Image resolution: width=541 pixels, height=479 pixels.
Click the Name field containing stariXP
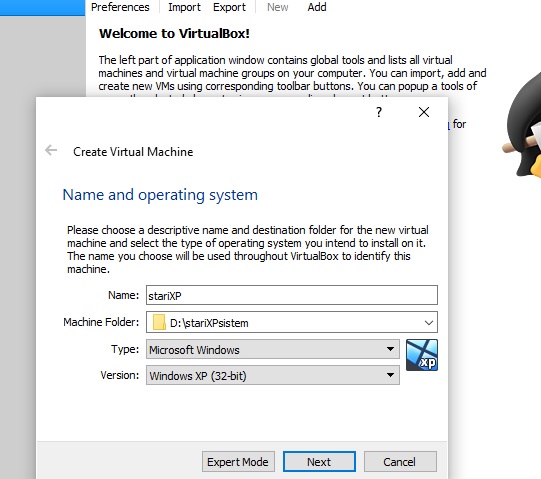[292, 295]
